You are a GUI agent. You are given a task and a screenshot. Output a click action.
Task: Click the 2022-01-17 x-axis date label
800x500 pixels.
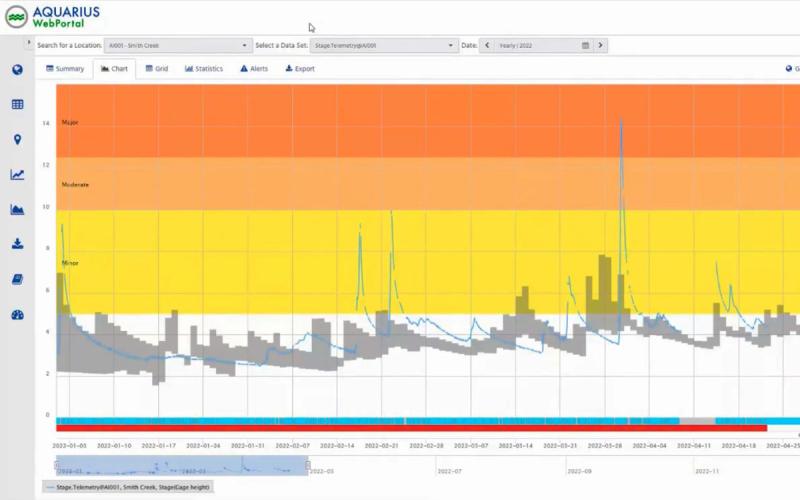tap(159, 446)
